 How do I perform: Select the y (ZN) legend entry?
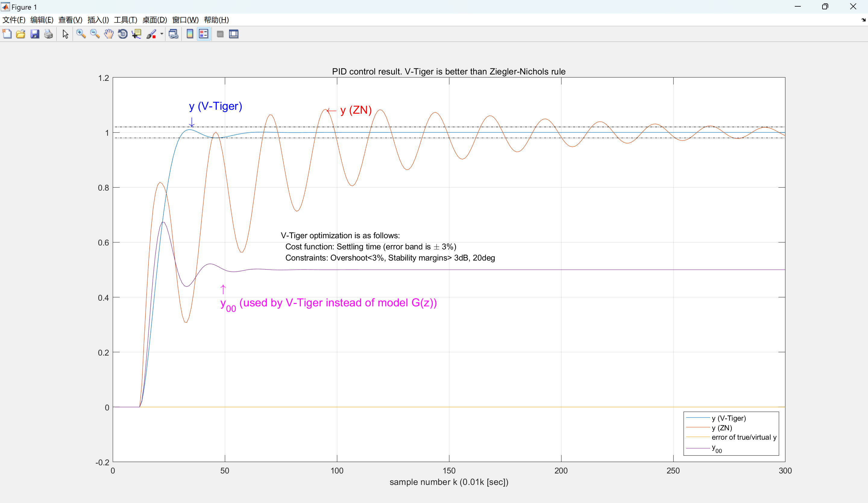click(722, 428)
